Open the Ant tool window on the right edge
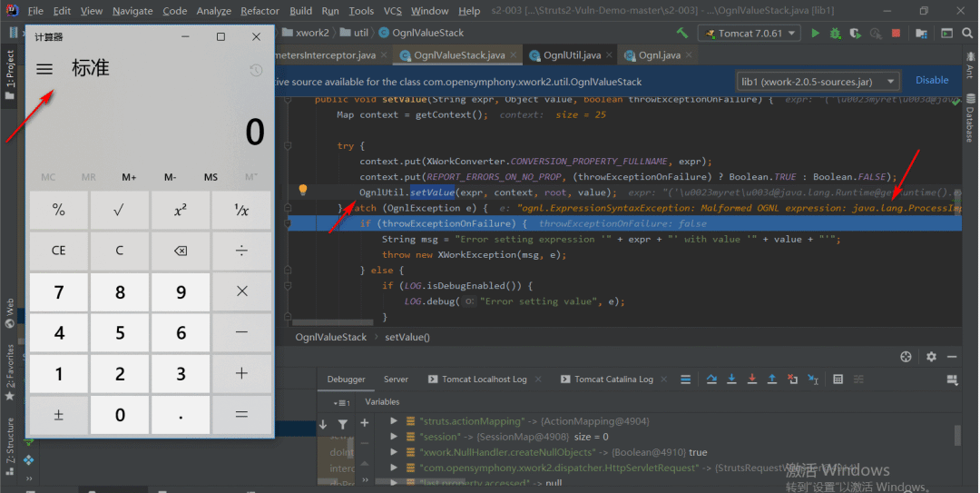Image resolution: width=980 pixels, height=493 pixels. tap(970, 65)
